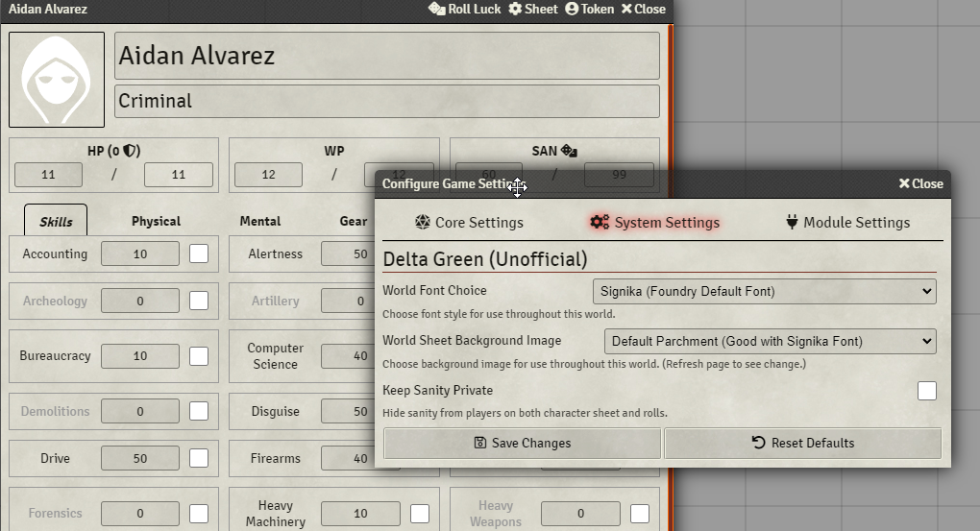This screenshot has height=531, width=980.
Task: Switch to the Physical tab
Action: tap(156, 221)
